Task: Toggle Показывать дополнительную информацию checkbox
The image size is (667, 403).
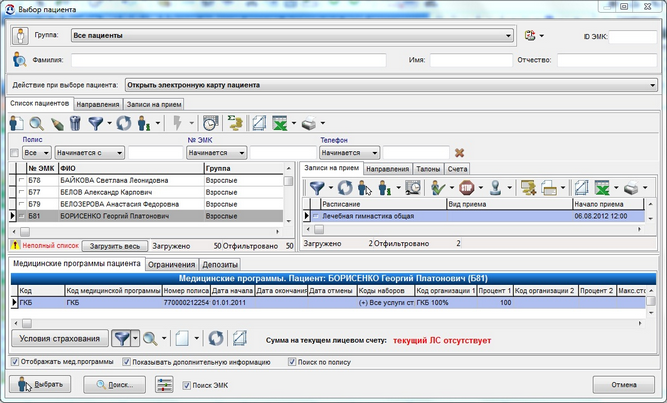Action: click(x=126, y=362)
